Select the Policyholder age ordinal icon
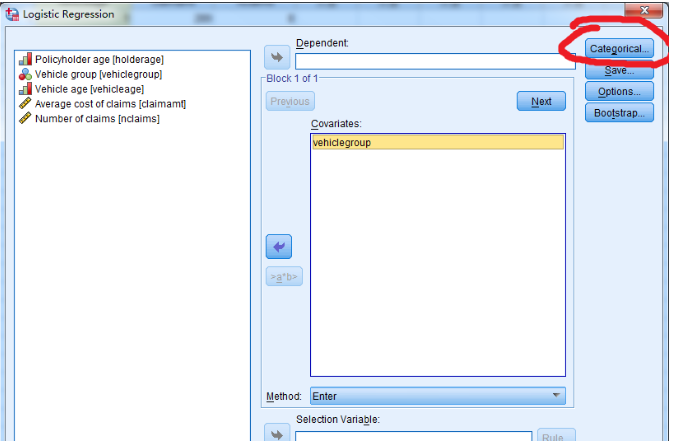The height and width of the screenshot is (441, 674). pos(26,60)
